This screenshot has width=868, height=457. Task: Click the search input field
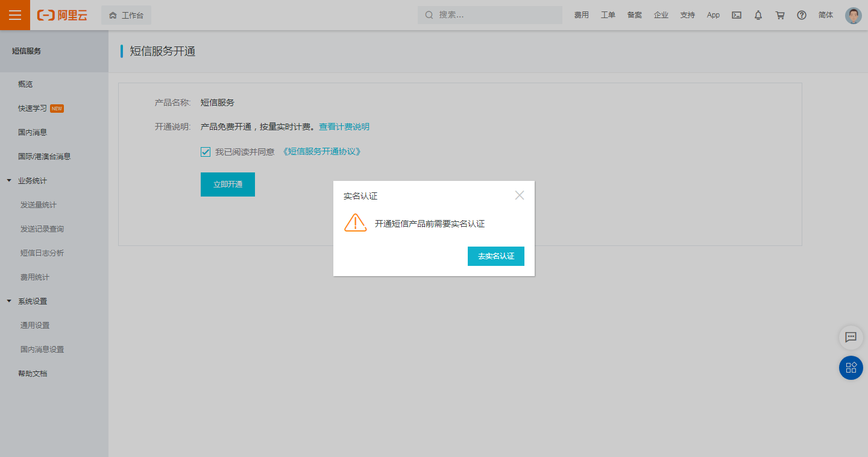(494, 15)
